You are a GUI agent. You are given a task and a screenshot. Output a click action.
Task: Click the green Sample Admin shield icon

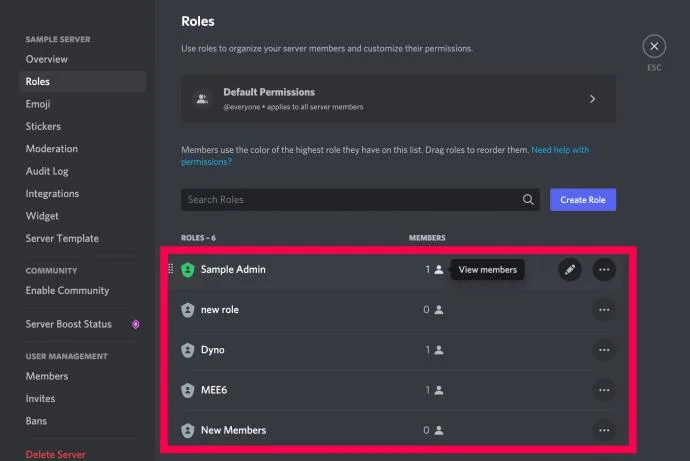pyautogui.click(x=188, y=270)
